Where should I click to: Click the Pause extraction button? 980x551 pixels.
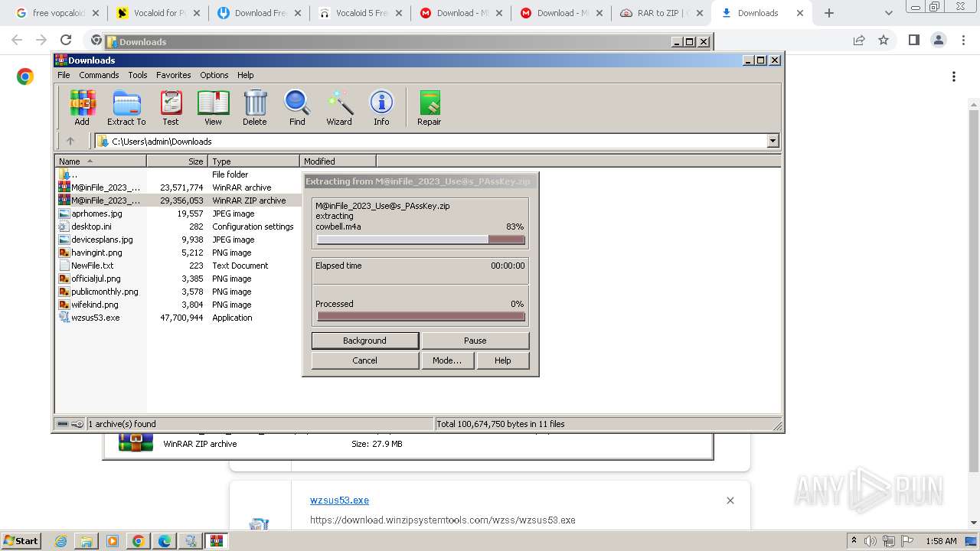point(475,341)
